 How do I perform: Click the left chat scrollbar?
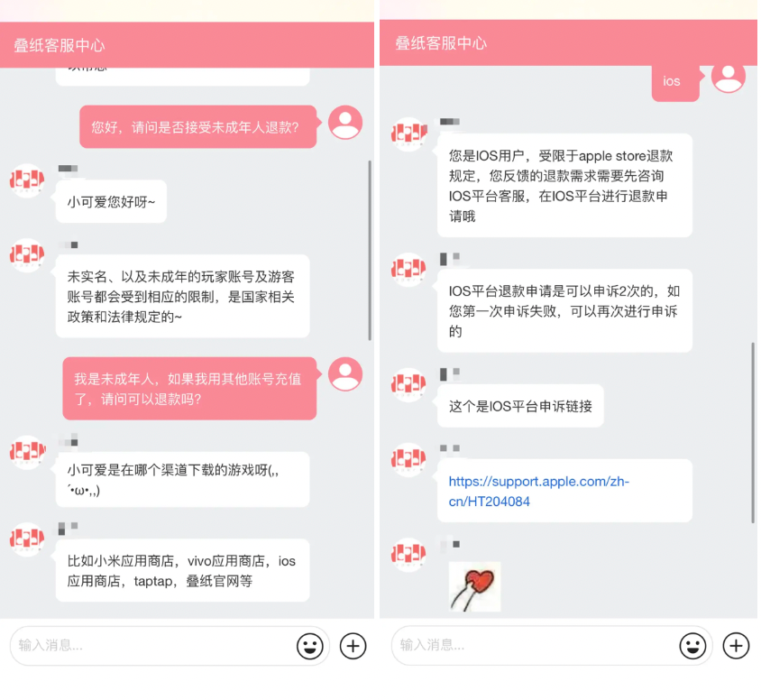[x=370, y=250]
